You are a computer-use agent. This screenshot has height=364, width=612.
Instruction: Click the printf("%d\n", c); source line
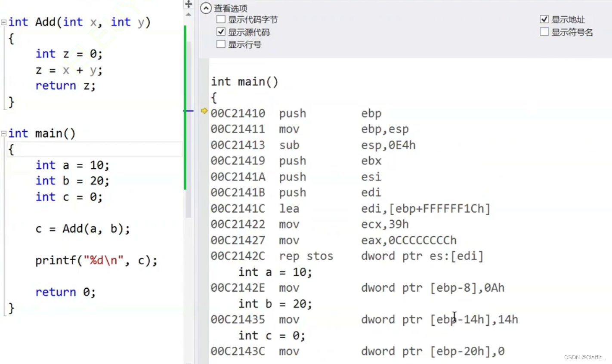[96, 261]
